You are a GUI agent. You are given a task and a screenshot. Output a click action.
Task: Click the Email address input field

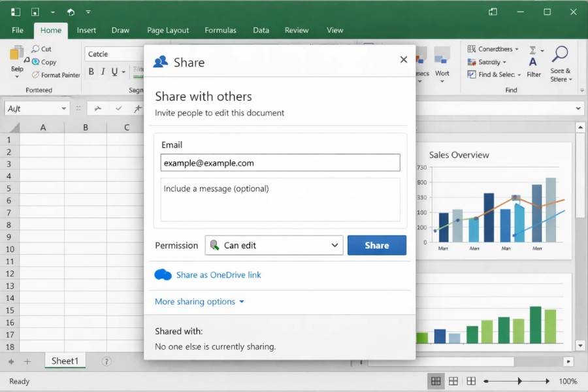tap(280, 163)
